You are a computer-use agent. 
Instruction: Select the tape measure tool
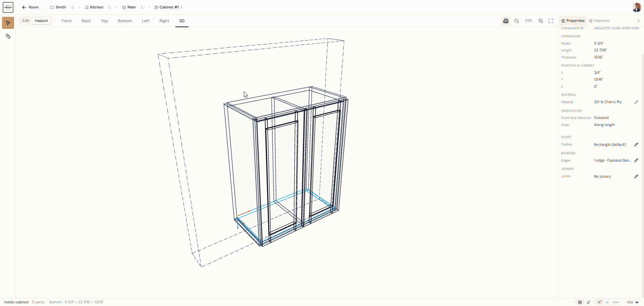click(x=8, y=36)
